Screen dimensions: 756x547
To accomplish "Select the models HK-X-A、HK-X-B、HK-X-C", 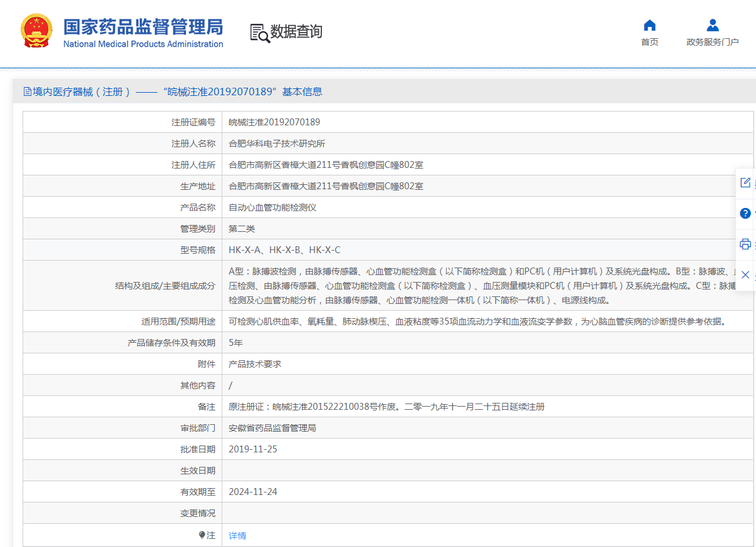I will pyautogui.click(x=284, y=250).
